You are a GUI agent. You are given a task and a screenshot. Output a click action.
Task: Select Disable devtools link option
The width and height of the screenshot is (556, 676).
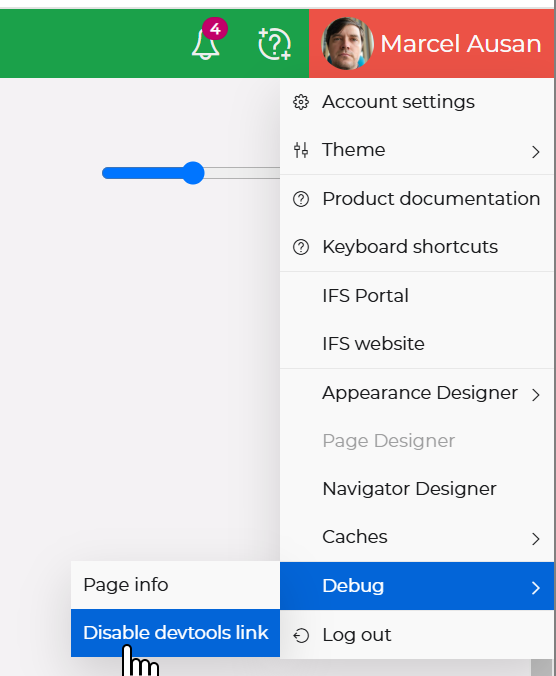click(175, 633)
